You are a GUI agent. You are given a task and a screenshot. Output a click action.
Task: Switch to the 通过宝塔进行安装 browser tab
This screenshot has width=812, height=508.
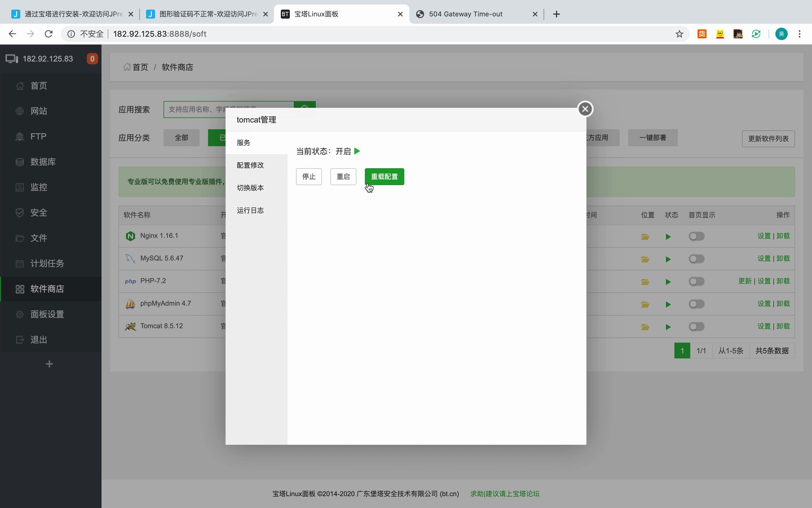click(72, 14)
